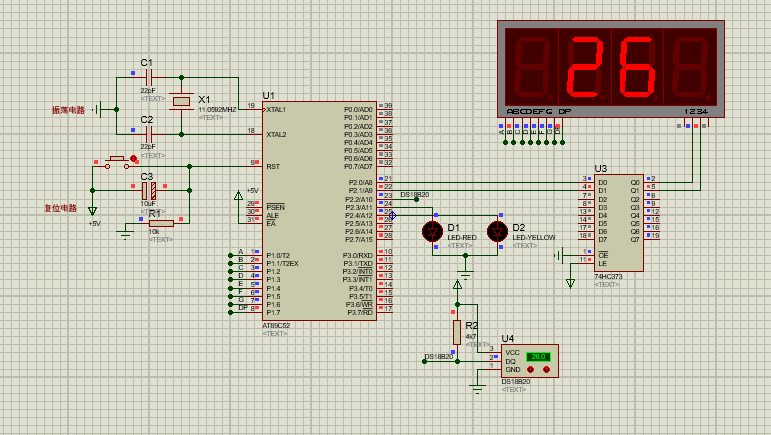Click the P0.0/AD0 pin label
The image size is (771, 435).
pyautogui.click(x=358, y=109)
